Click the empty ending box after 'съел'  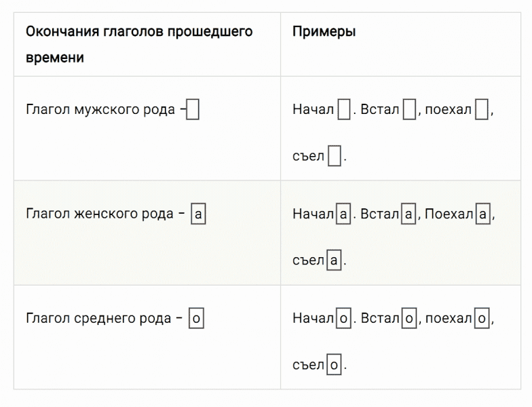click(335, 157)
